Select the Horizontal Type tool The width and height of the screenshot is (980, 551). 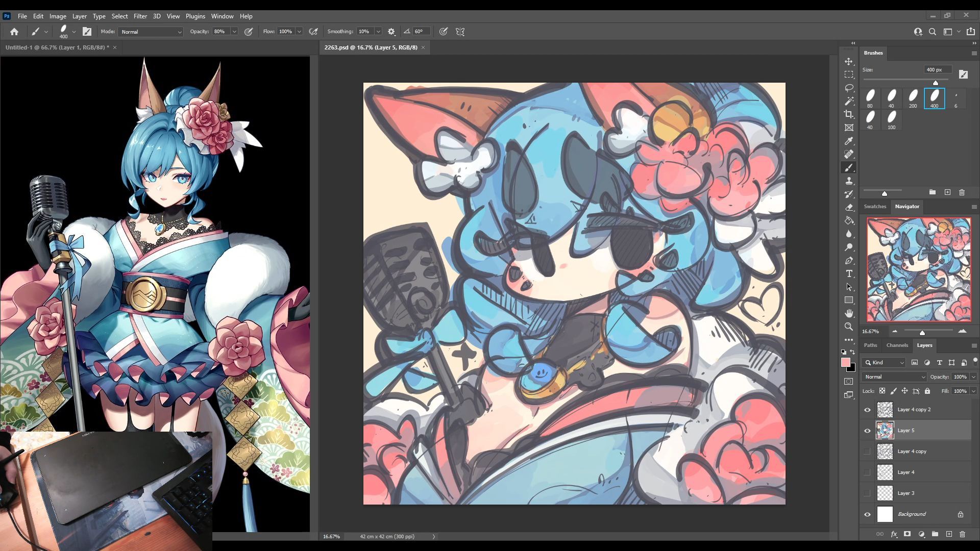849,273
